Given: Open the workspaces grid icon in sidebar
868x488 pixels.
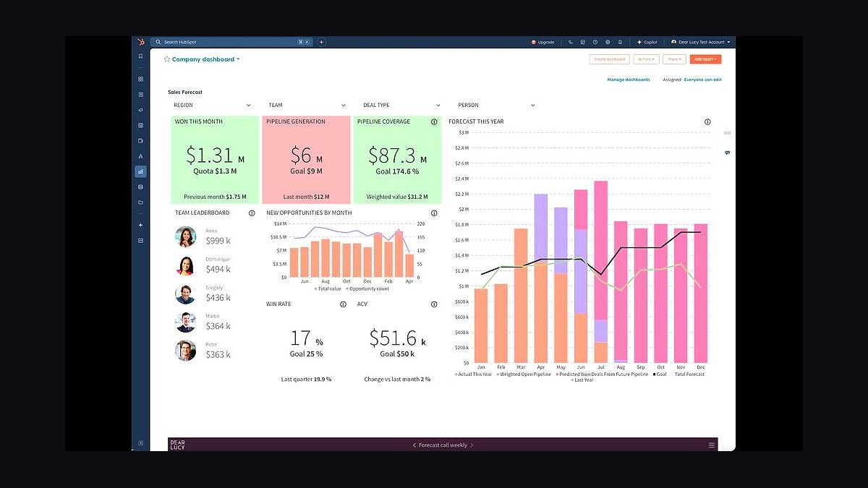Looking at the screenshot, I should pyautogui.click(x=140, y=79).
